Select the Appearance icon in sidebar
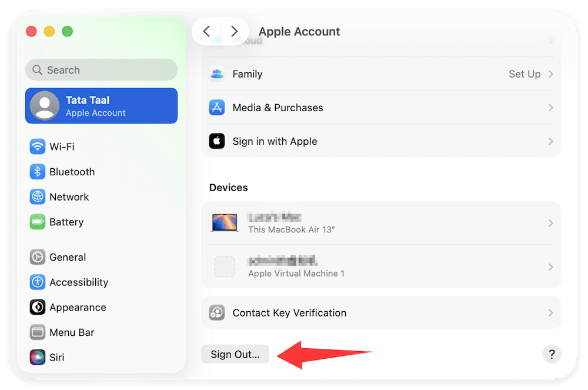Image resolution: width=588 pixels, height=390 pixels. tap(38, 308)
